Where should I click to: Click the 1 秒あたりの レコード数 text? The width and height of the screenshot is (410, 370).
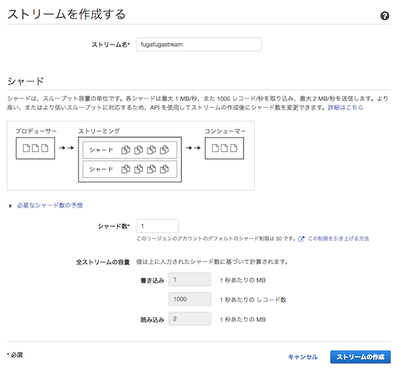(253, 300)
